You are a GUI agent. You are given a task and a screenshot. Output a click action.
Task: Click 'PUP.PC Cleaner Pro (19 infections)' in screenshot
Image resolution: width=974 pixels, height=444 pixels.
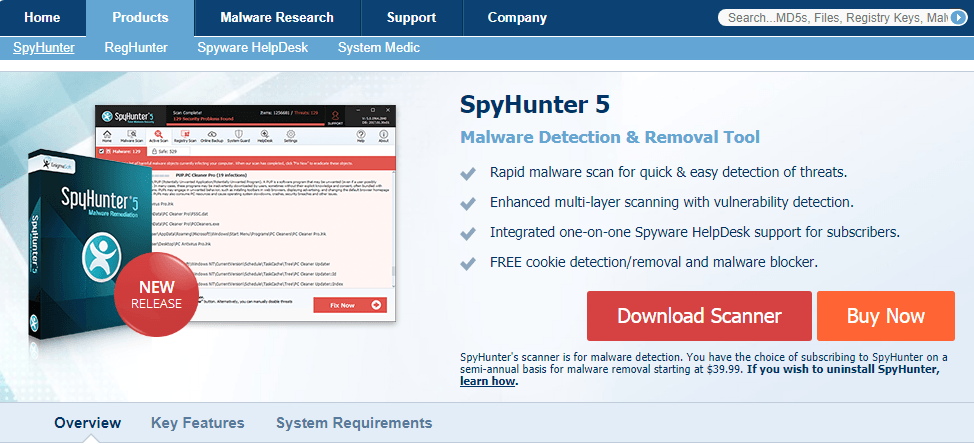(x=211, y=175)
